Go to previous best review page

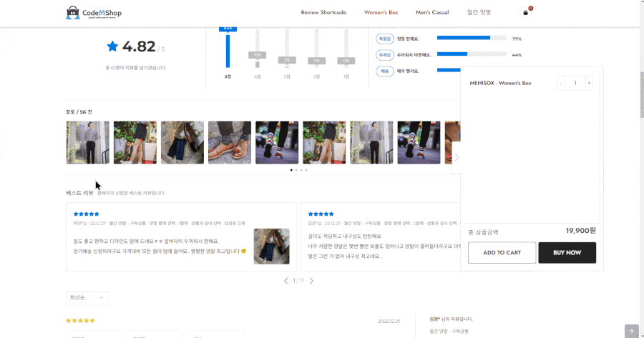286,281
